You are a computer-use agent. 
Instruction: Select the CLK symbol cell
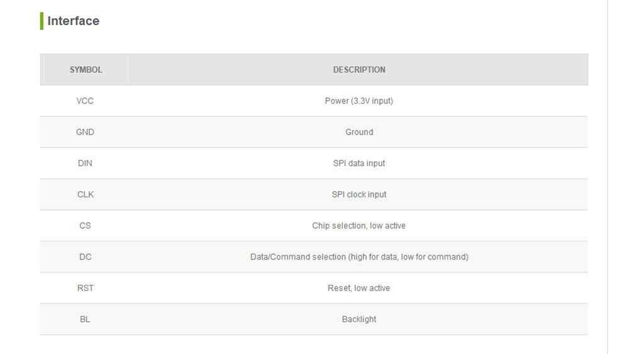click(x=86, y=194)
